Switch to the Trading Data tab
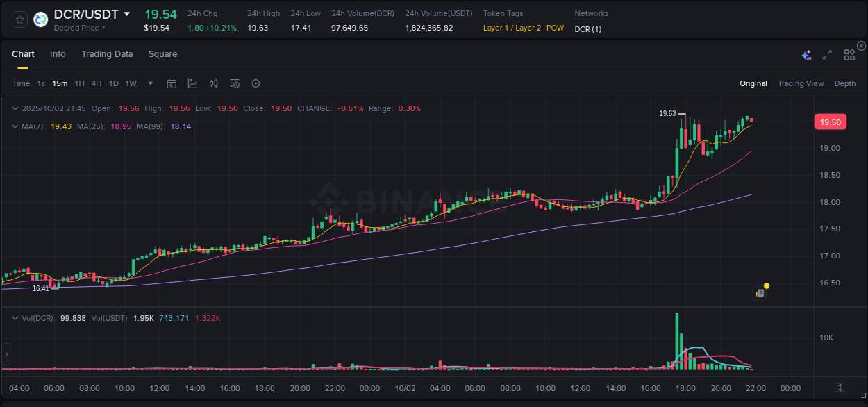 [107, 53]
